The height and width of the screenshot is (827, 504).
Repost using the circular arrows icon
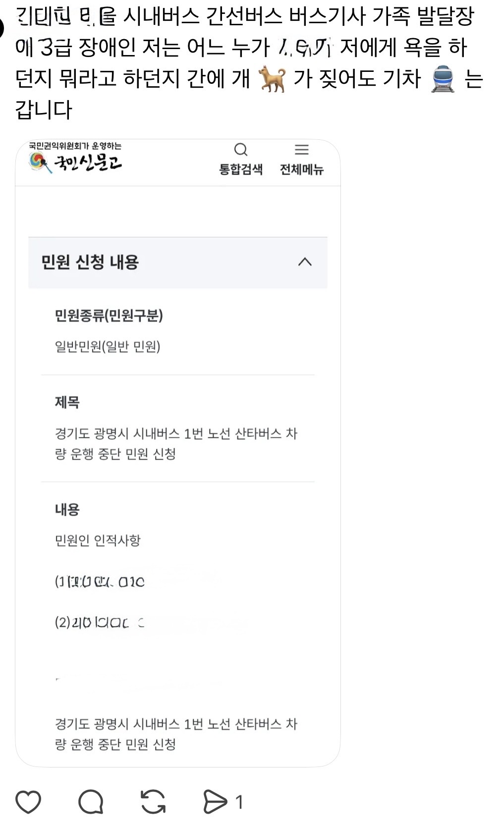point(153,802)
